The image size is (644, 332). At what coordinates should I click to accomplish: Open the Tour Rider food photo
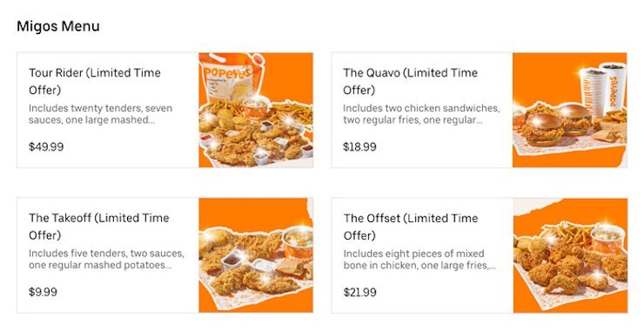[x=256, y=110]
